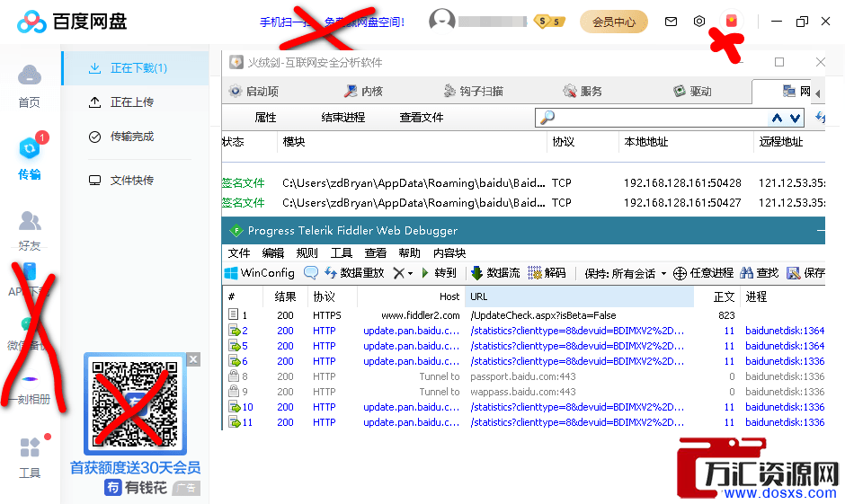
Task: Select connection row with port 50428
Action: (x=523, y=183)
